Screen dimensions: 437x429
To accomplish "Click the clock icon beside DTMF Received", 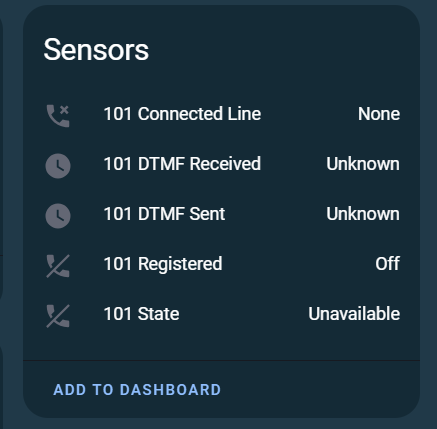I will [x=58, y=166].
